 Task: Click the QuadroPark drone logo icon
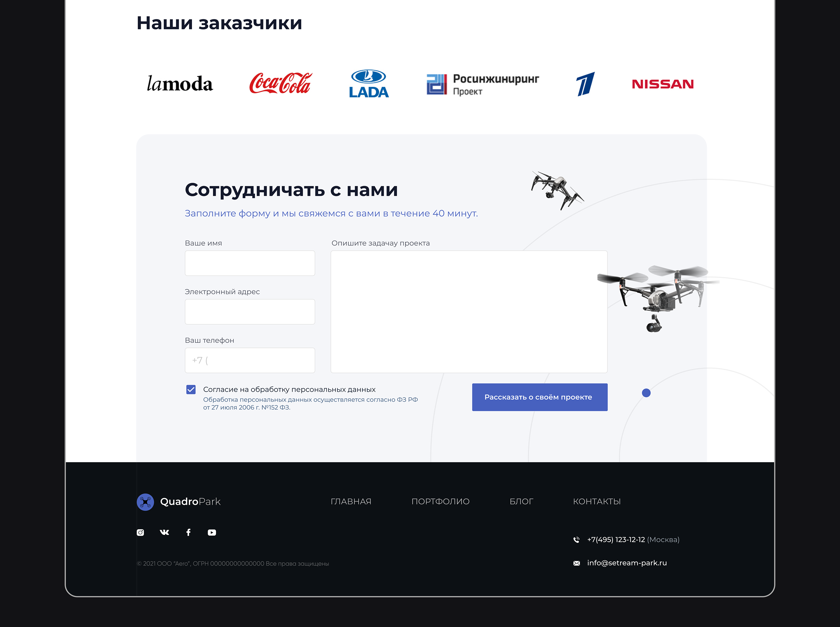[x=145, y=502]
